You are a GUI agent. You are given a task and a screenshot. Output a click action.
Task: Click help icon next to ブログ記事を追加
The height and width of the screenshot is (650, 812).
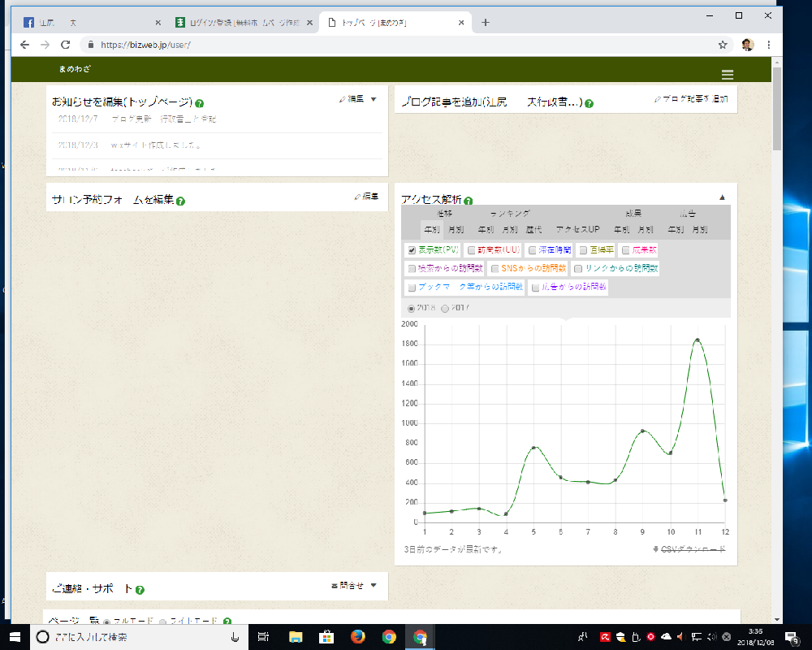[589, 104]
